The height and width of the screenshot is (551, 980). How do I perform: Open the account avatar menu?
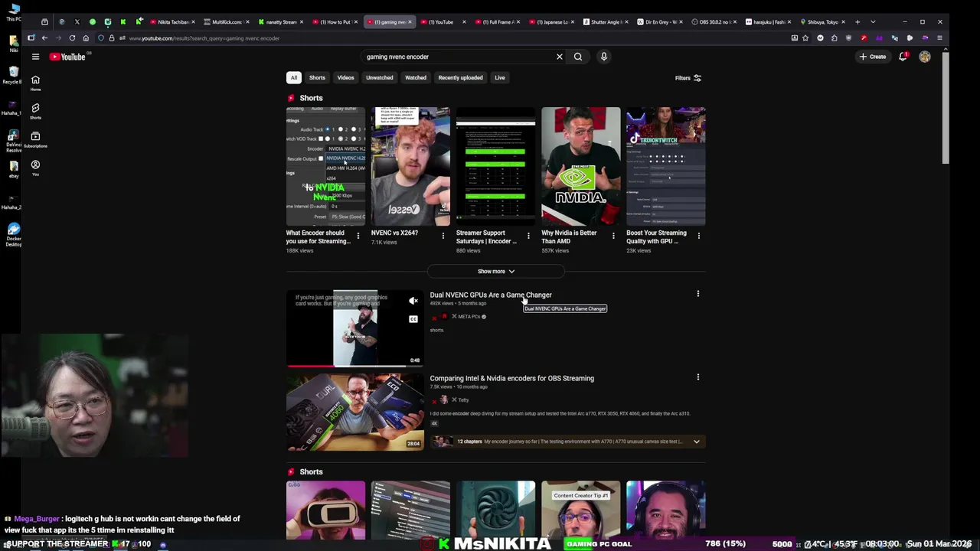(x=925, y=57)
